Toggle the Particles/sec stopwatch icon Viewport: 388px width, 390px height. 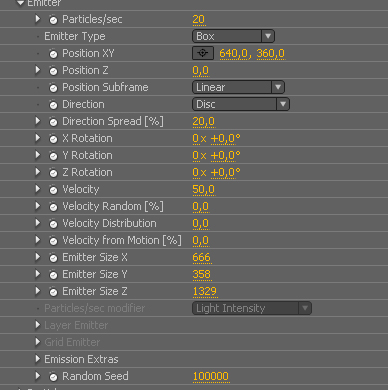(53, 20)
